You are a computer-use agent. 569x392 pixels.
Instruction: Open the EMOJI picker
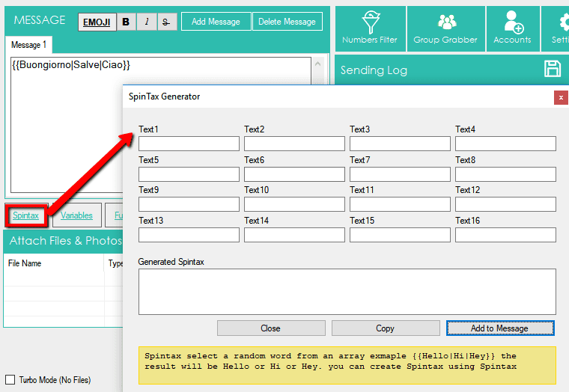[97, 22]
